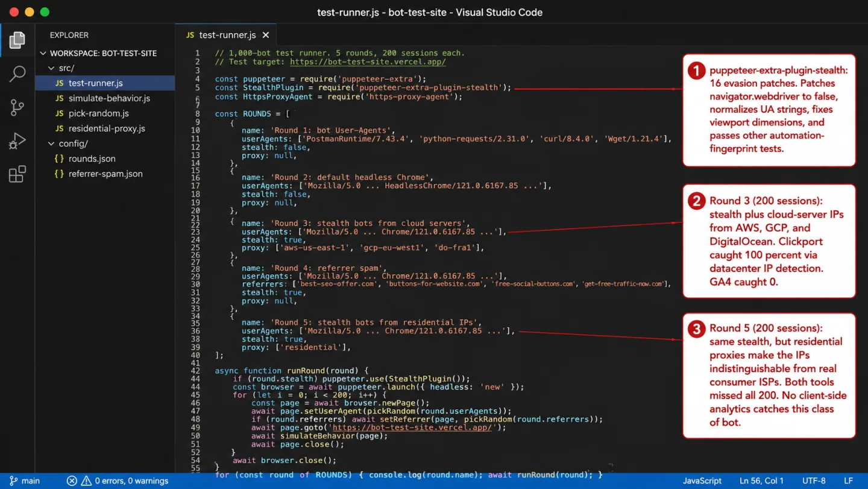Click the EXPLORER panel header
This screenshot has width=868, height=489.
pos(69,35)
